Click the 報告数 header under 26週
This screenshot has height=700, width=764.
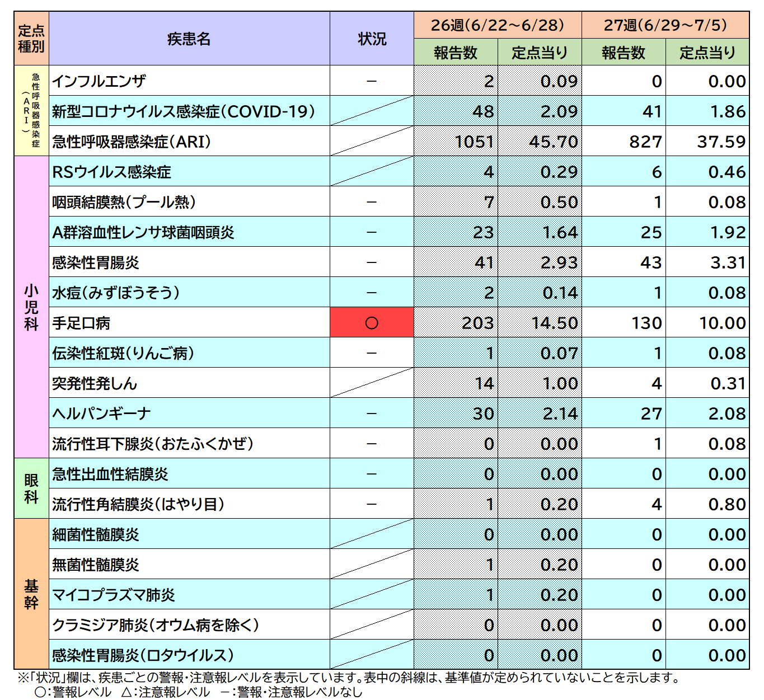456,52
